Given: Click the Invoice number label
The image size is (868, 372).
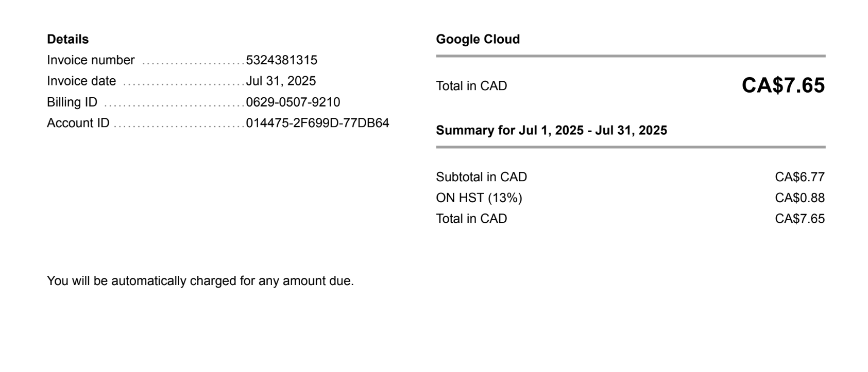Looking at the screenshot, I should point(91,60).
